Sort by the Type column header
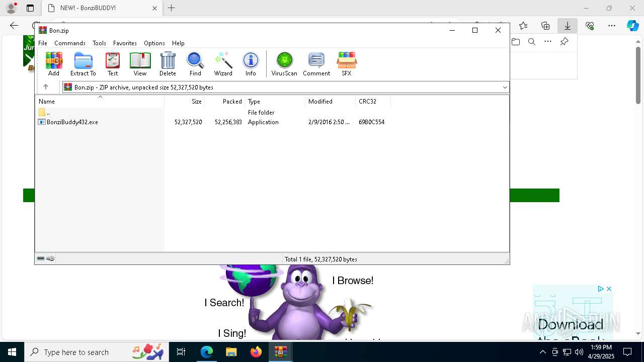Image resolution: width=644 pixels, height=362 pixels. coord(275,102)
